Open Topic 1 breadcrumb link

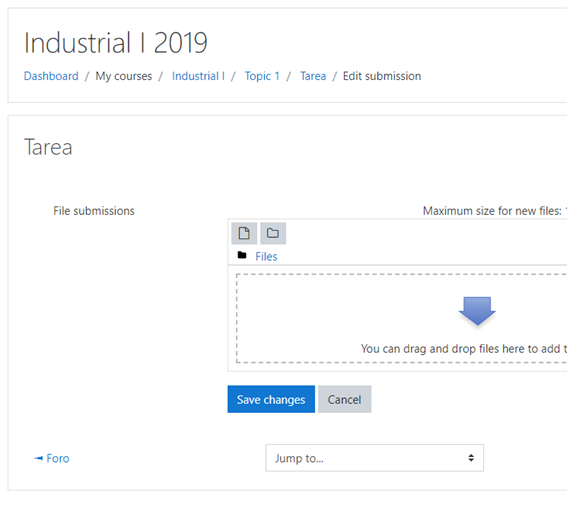[x=262, y=76]
